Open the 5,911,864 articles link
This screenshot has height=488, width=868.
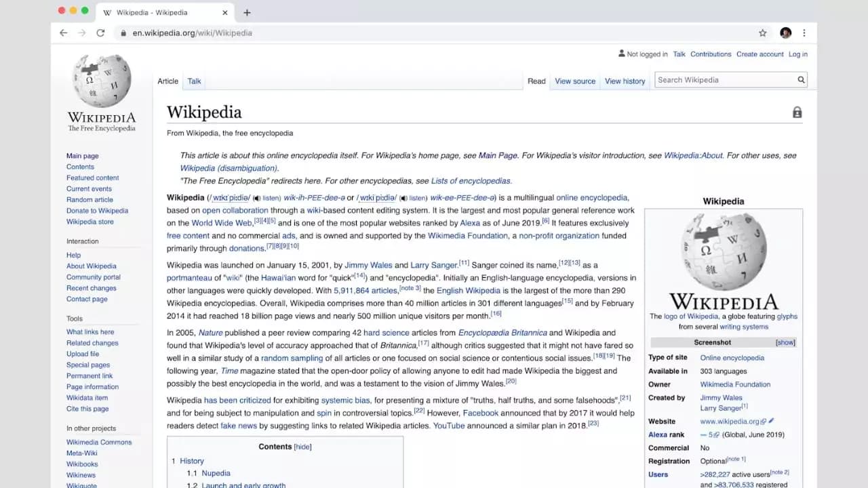pyautogui.click(x=366, y=291)
